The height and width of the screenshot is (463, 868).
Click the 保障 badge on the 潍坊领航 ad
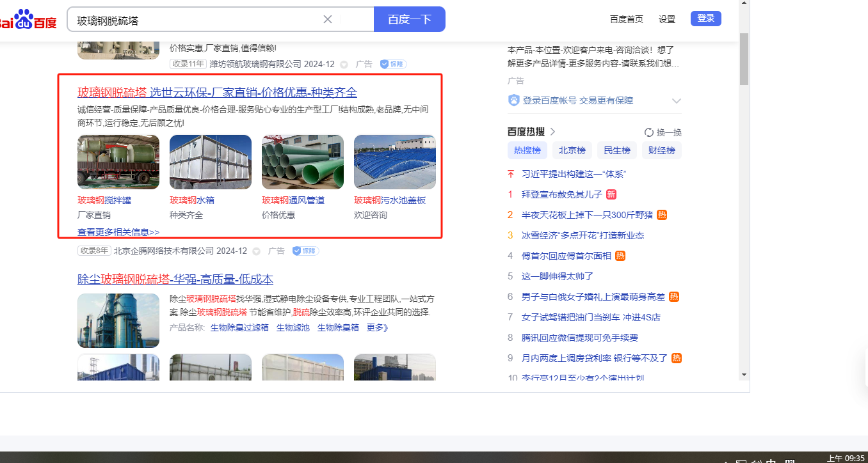pos(393,64)
